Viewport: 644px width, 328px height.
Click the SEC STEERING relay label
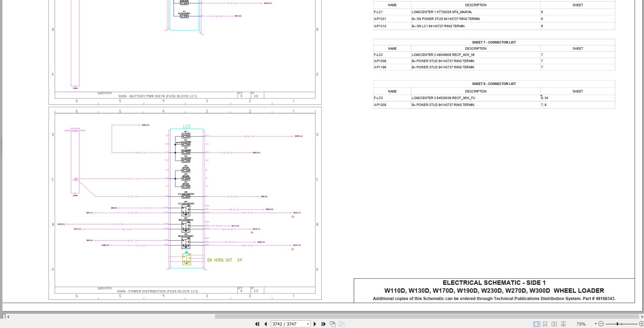(186, 220)
